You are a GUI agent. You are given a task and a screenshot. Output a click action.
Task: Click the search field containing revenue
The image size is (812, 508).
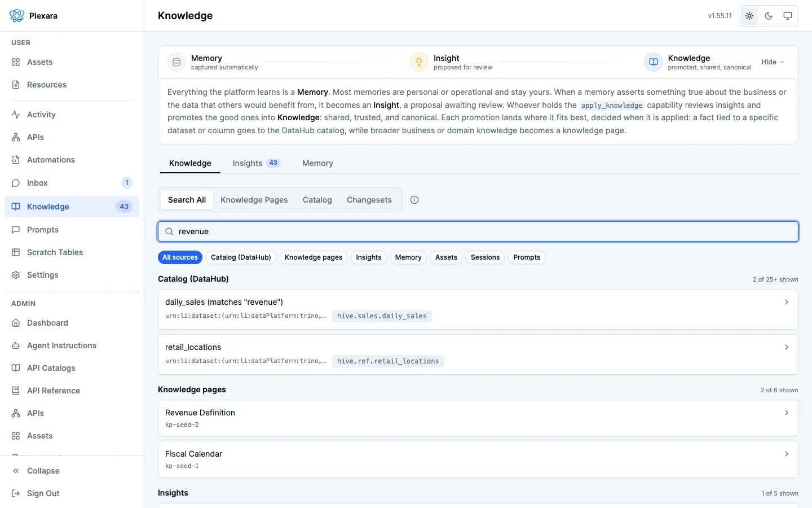click(x=478, y=231)
